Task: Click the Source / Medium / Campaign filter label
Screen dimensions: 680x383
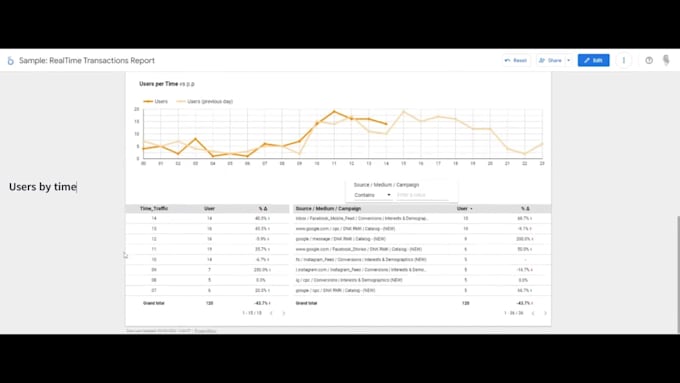Action: pyautogui.click(x=386, y=185)
